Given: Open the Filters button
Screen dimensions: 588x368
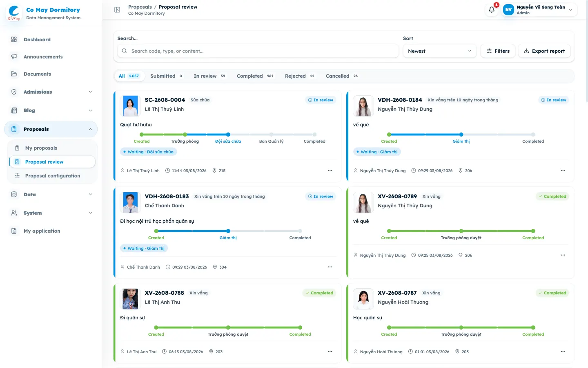Looking at the screenshot, I should tap(498, 51).
